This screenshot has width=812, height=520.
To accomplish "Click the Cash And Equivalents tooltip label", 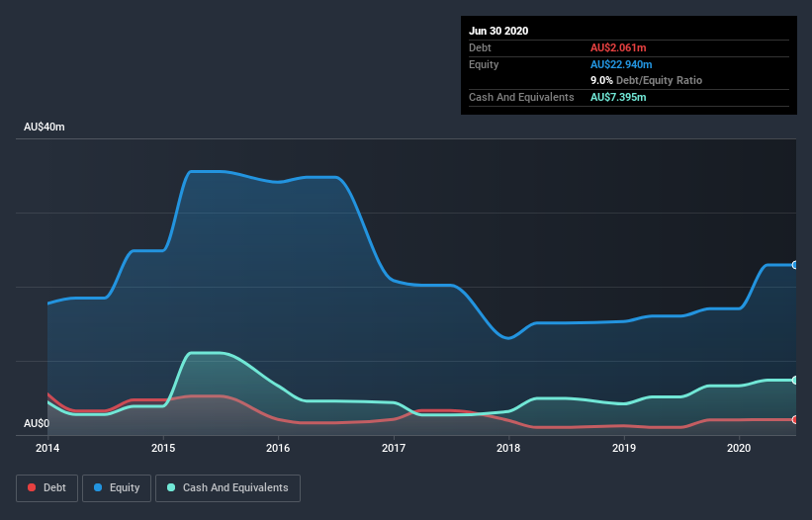I will pyautogui.click(x=521, y=97).
